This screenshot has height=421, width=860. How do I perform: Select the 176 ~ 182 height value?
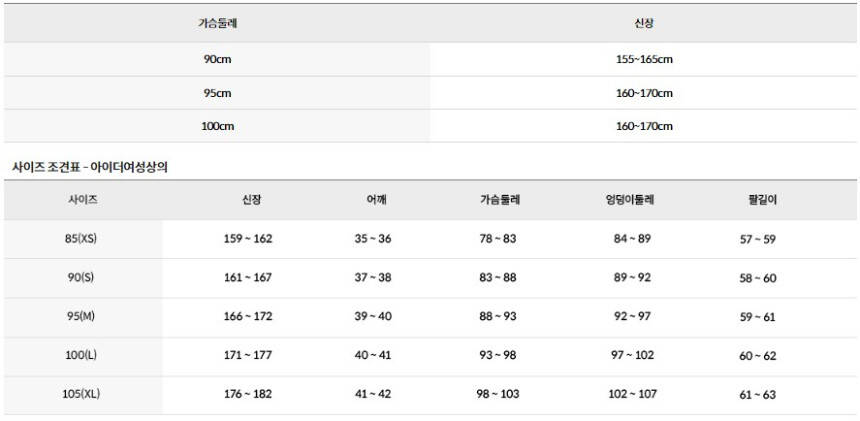coord(248,394)
